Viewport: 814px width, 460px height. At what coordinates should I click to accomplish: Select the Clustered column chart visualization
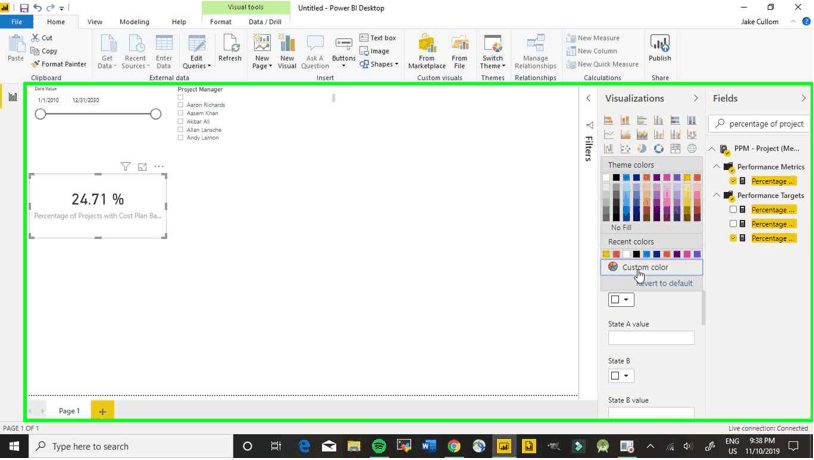tap(658, 120)
